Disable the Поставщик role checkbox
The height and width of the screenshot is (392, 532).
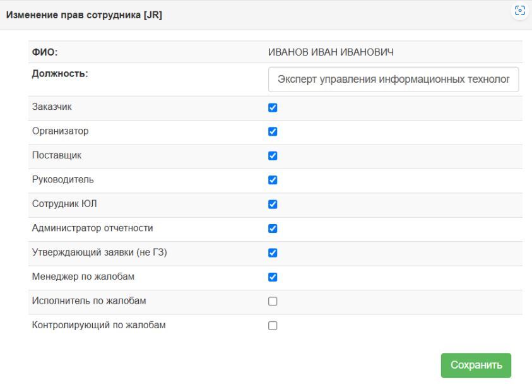[273, 156]
